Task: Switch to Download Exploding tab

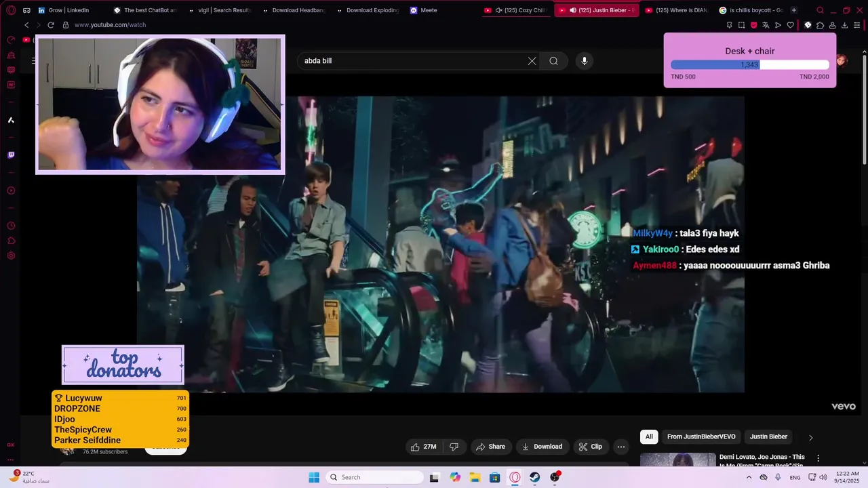Action: coord(368,10)
